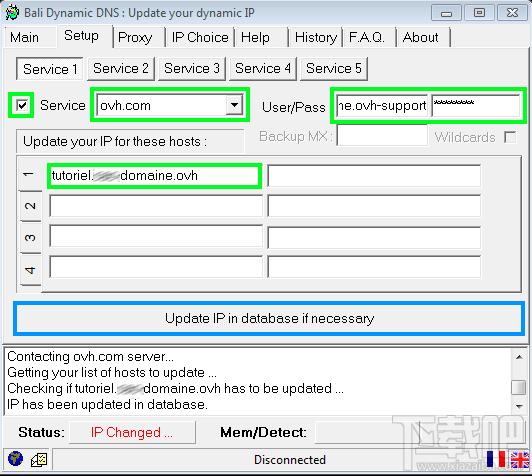View the History tab

(x=316, y=37)
